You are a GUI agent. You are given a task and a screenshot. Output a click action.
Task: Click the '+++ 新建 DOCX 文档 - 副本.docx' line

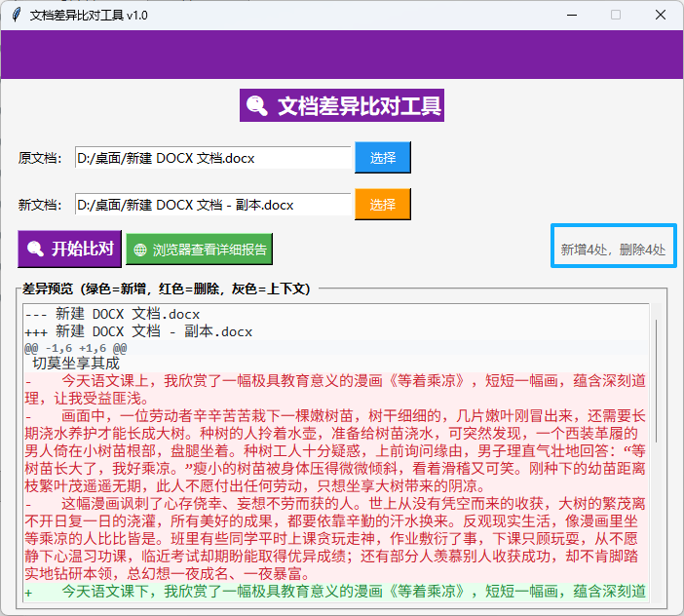click(x=138, y=331)
